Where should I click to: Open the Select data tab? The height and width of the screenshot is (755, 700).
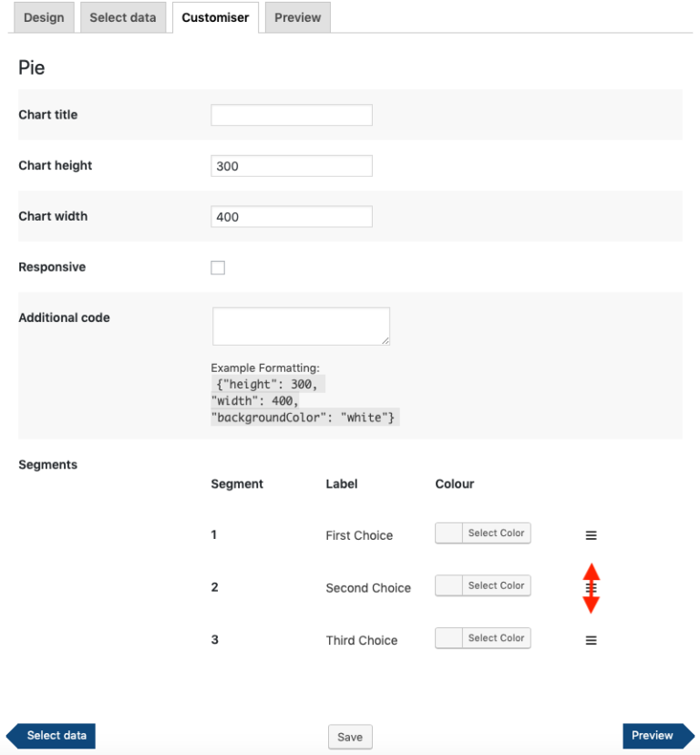(122, 16)
